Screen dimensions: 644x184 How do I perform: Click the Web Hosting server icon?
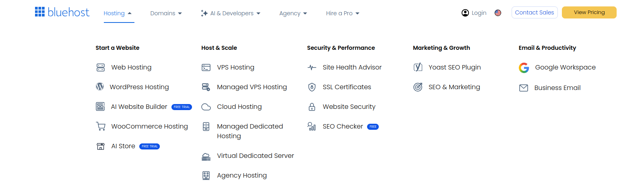coord(101,67)
